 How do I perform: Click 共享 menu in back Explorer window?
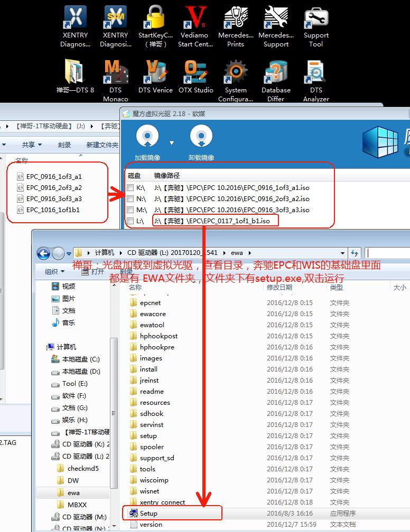click(x=32, y=145)
